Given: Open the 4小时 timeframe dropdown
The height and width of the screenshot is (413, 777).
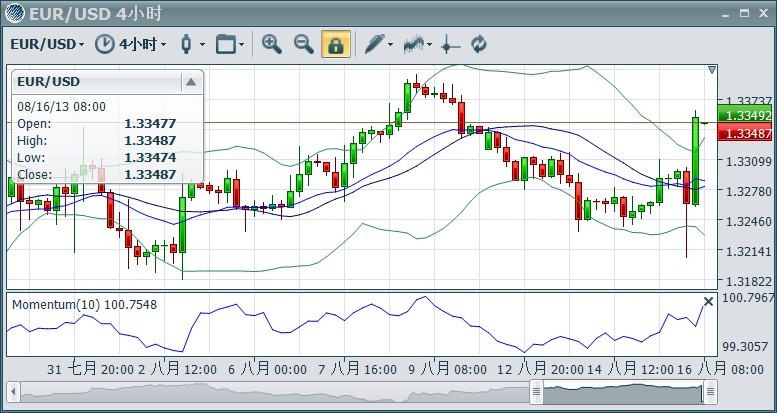Looking at the screenshot, I should [x=142, y=45].
